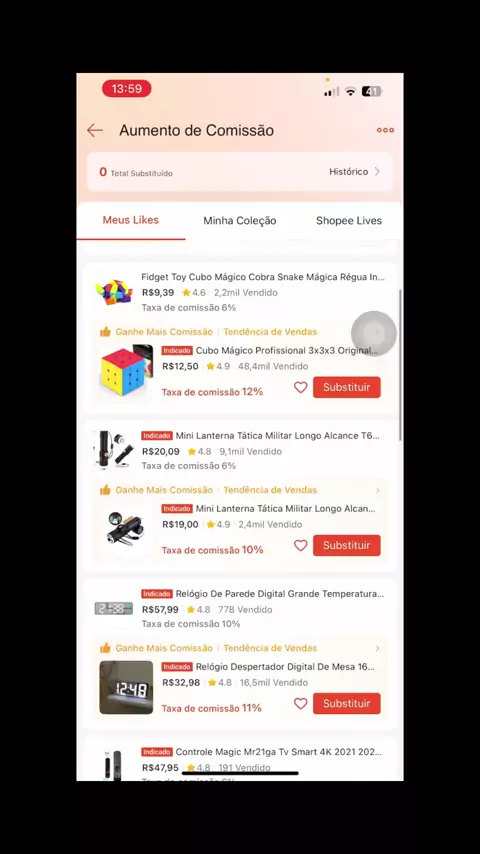This screenshot has height=854, width=480.
Task: Substituir with Cubo Mágico Profissional 3x3x3
Action: click(347, 387)
